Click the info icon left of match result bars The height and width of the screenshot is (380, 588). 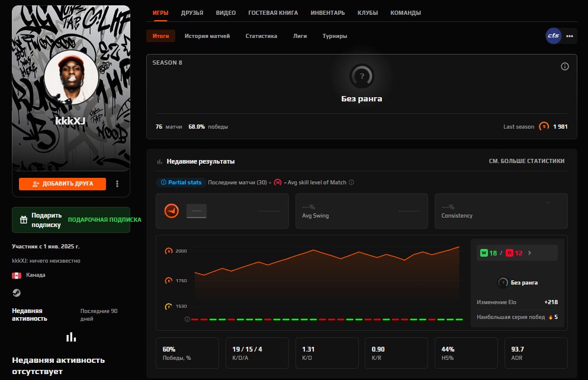pos(187,319)
